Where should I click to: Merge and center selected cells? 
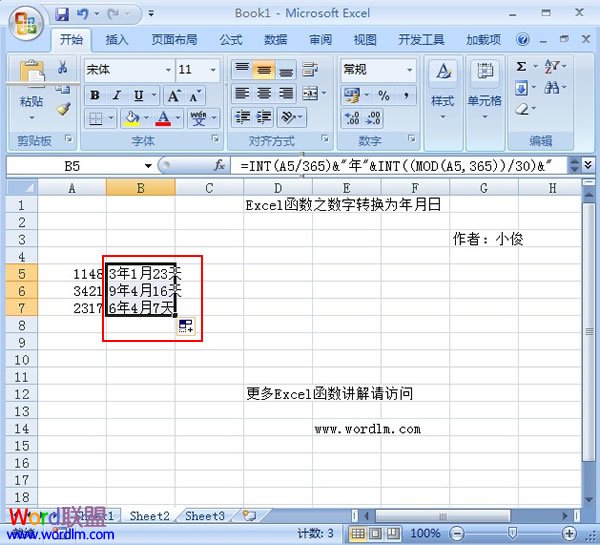tap(310, 93)
